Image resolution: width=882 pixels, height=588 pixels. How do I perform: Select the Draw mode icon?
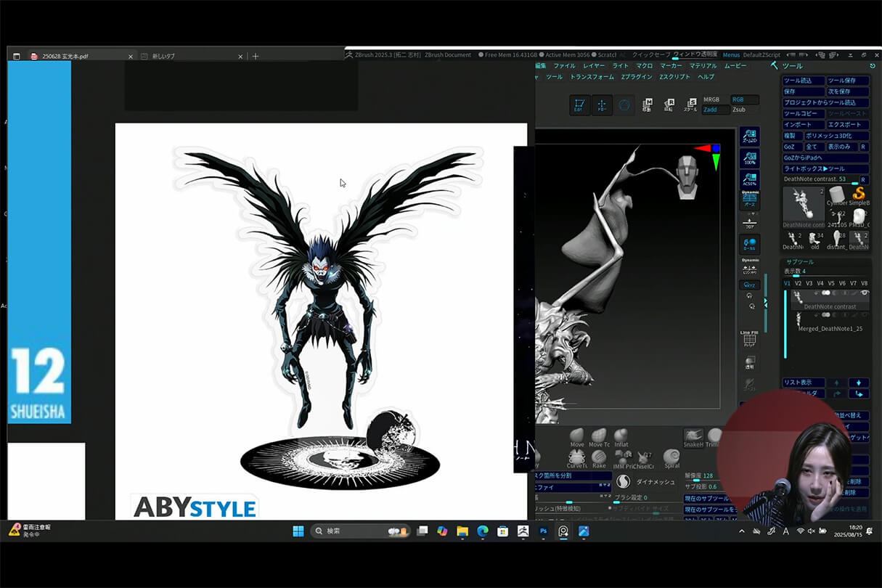coord(602,105)
